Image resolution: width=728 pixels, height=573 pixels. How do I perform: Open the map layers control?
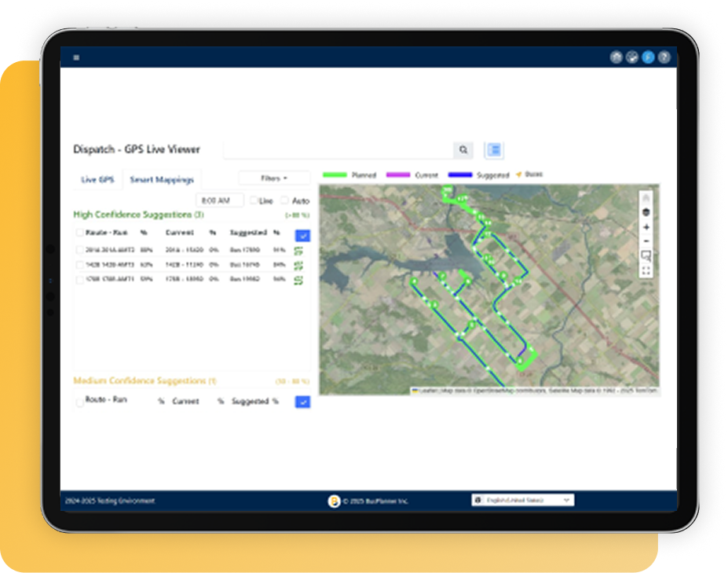click(646, 211)
